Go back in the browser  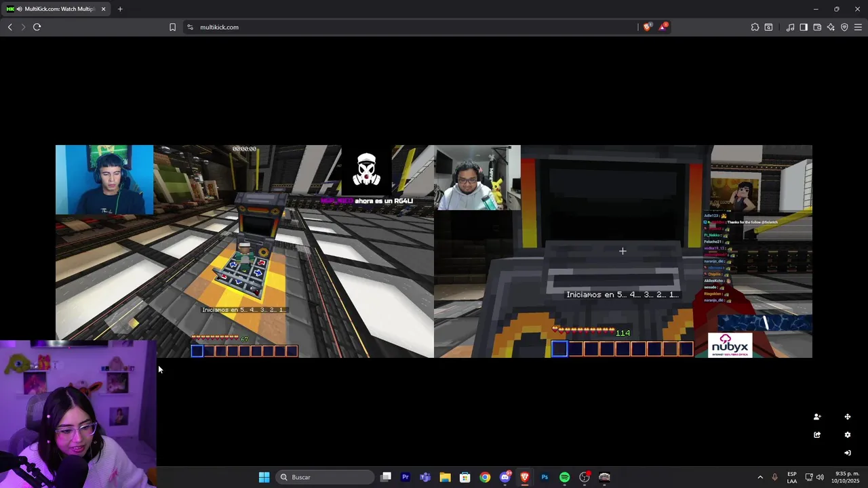pyautogui.click(x=9, y=27)
